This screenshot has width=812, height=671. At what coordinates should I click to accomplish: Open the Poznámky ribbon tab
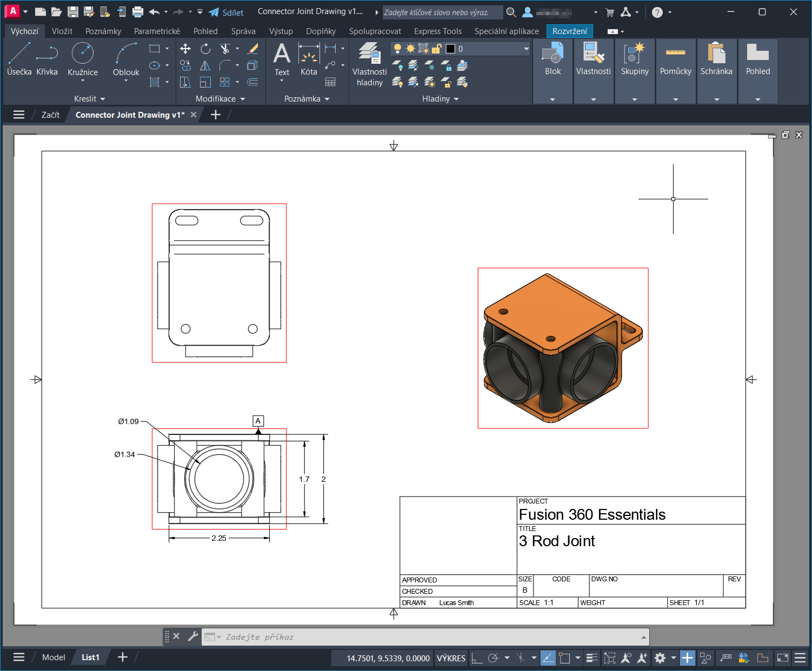103,31
